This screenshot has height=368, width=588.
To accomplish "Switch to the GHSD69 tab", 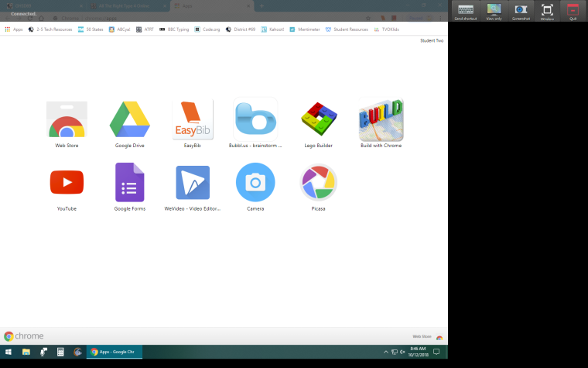I will coord(44,6).
